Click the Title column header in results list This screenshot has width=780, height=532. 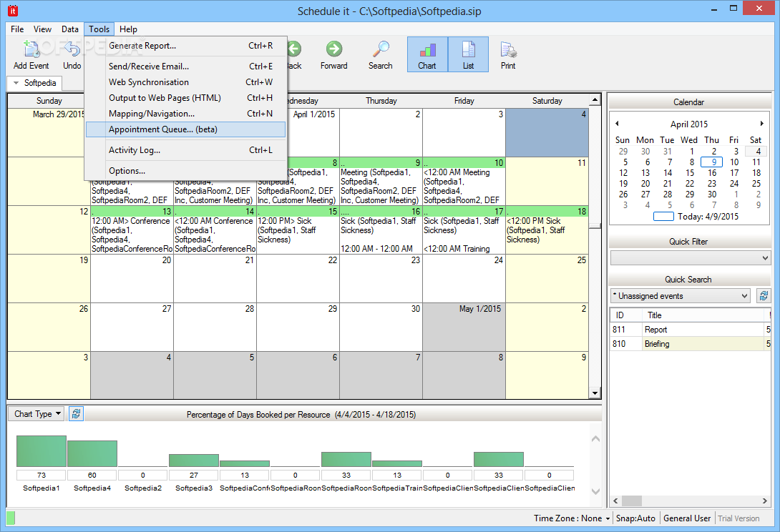click(x=704, y=315)
